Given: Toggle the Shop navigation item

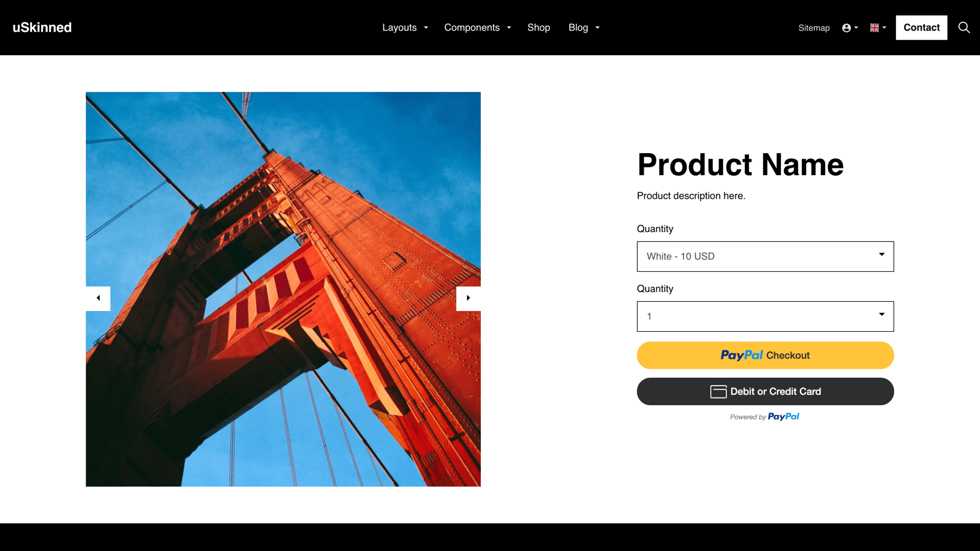Looking at the screenshot, I should tap(538, 28).
